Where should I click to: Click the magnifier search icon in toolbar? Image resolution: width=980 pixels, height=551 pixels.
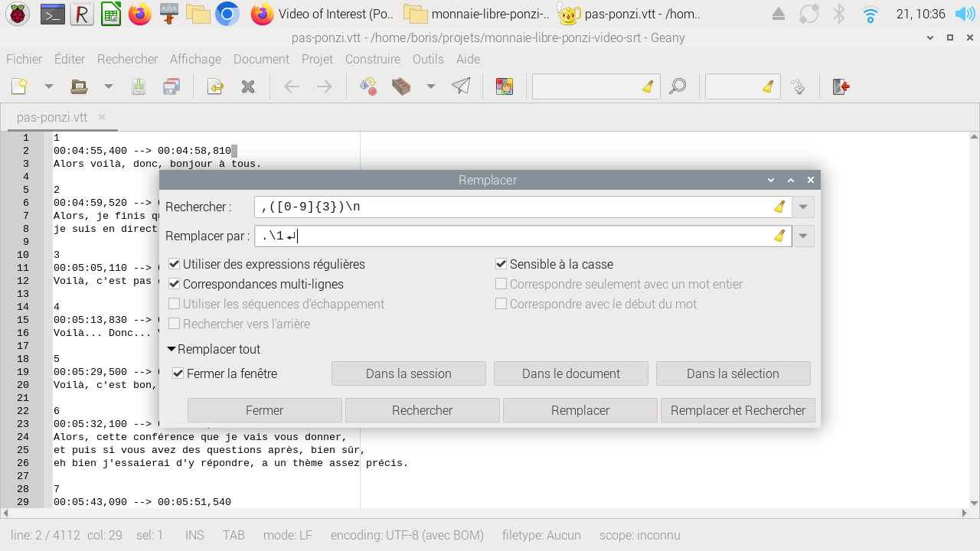point(677,87)
